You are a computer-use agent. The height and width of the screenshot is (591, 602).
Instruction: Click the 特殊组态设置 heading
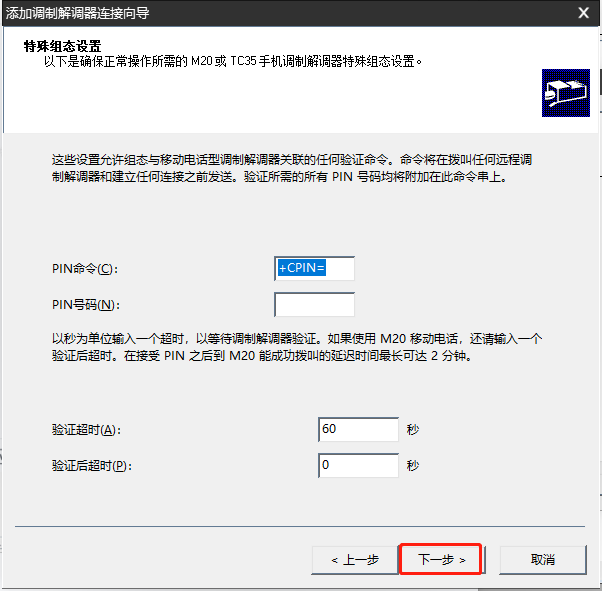coord(64,46)
